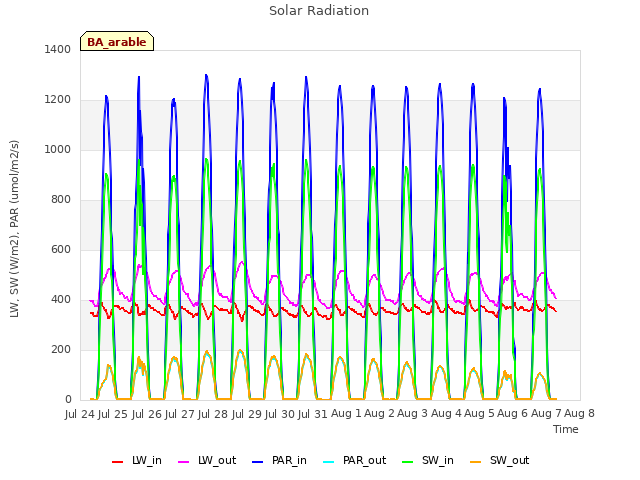Click the Jul 27 x-axis tick label
This screenshot has width=640, height=480.
coord(180,414)
